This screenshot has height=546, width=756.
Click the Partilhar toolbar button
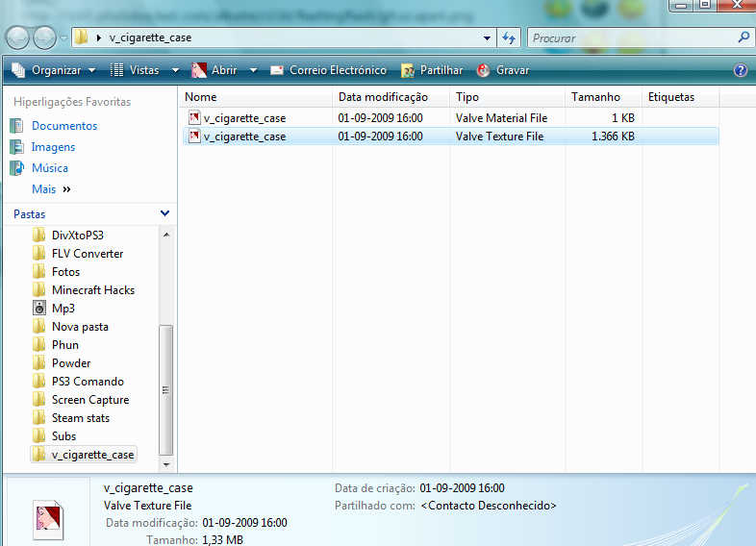click(432, 70)
